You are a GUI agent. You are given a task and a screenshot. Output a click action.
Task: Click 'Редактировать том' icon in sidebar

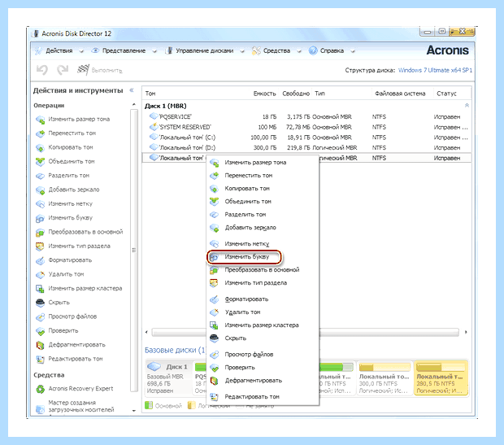click(x=40, y=359)
